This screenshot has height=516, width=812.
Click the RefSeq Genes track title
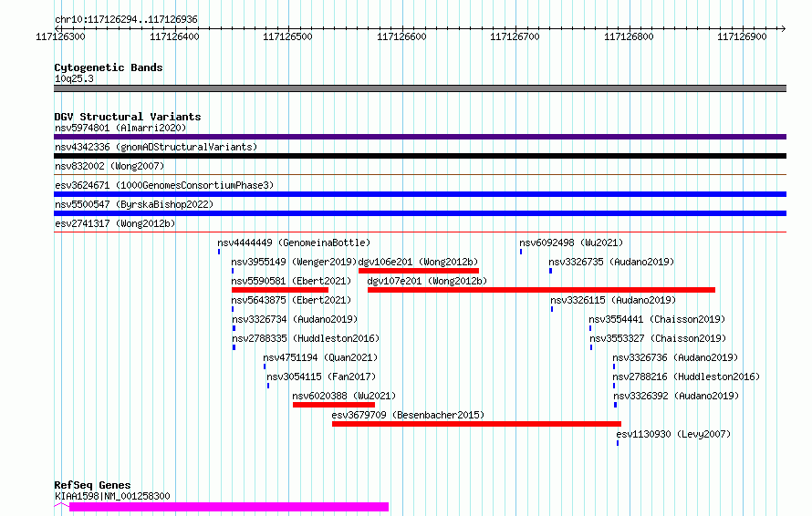click(92, 485)
